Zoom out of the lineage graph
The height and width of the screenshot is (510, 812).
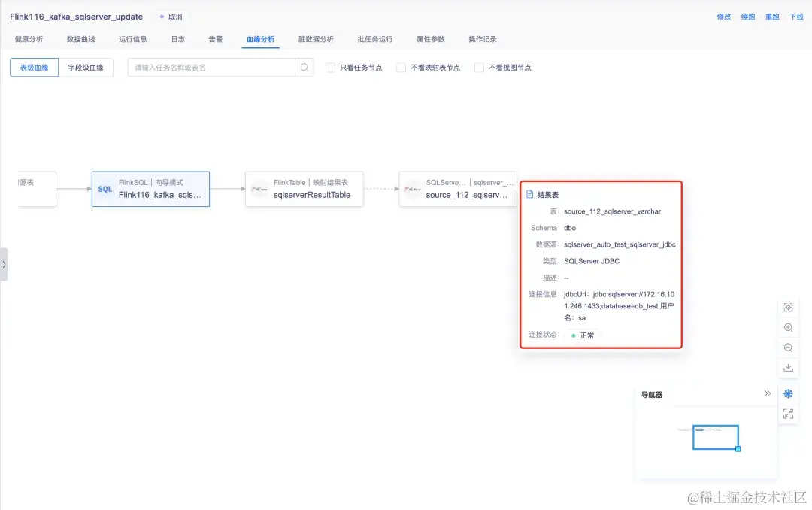tap(788, 348)
